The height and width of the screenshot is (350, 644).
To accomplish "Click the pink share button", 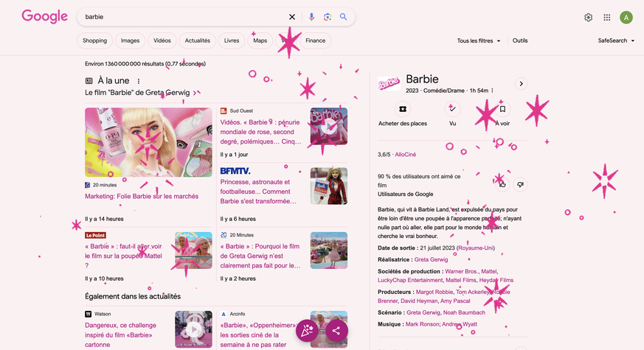I will [336, 331].
